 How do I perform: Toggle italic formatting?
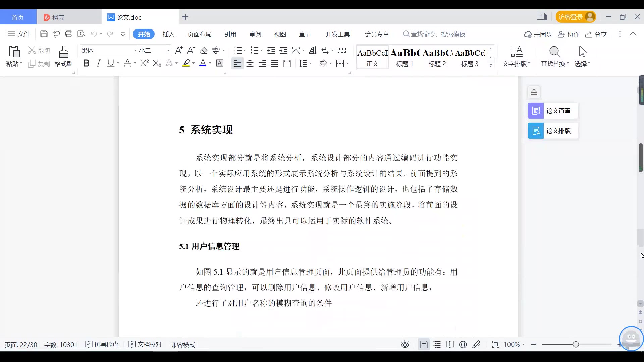(x=98, y=63)
